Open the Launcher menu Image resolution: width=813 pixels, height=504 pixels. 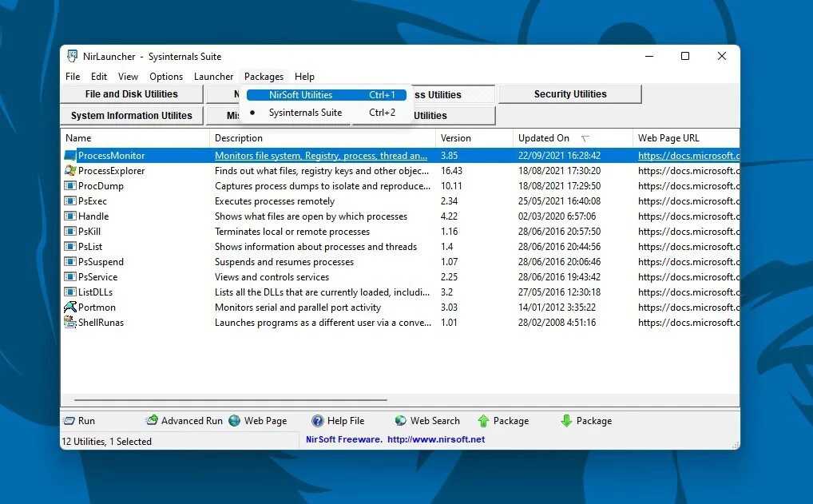point(213,77)
